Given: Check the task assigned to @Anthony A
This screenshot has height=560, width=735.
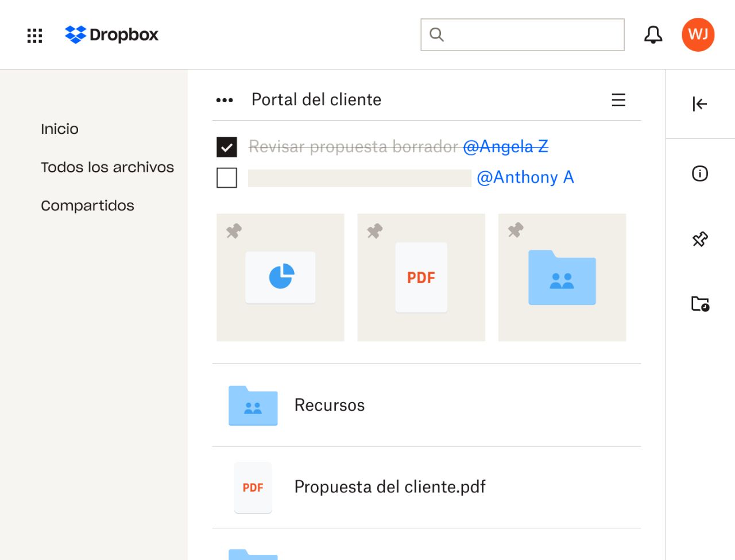Looking at the screenshot, I should pyautogui.click(x=227, y=177).
